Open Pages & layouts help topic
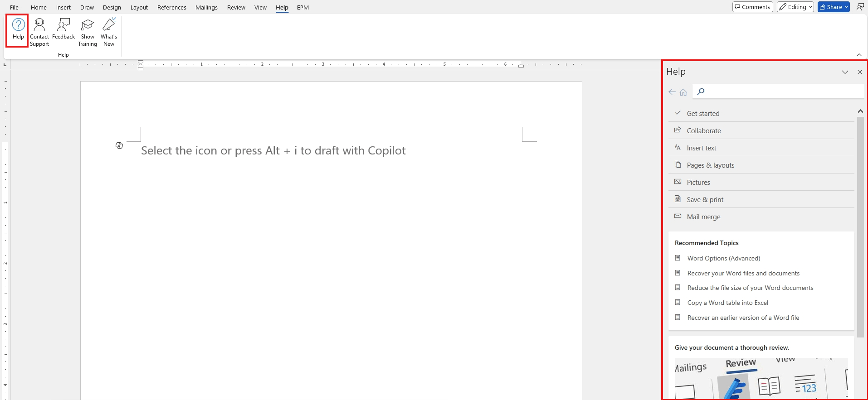 point(761,165)
